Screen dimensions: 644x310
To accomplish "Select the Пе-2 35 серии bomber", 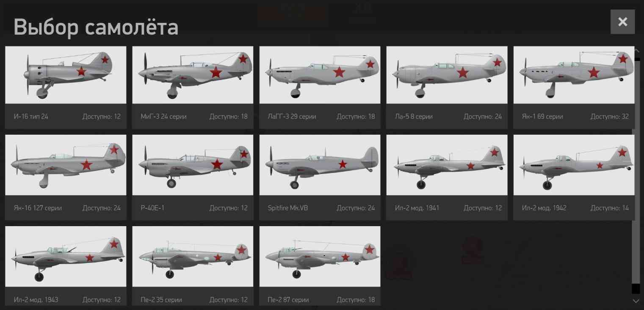I will (x=193, y=266).
